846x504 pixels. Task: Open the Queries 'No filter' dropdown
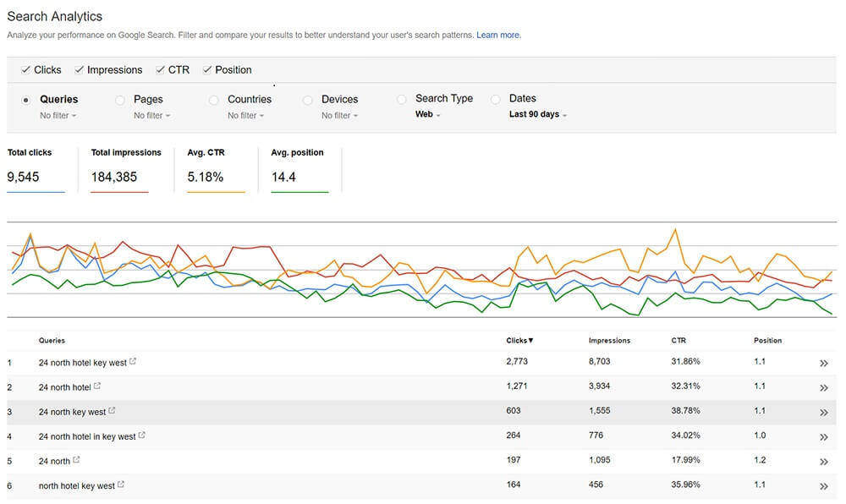click(x=58, y=115)
